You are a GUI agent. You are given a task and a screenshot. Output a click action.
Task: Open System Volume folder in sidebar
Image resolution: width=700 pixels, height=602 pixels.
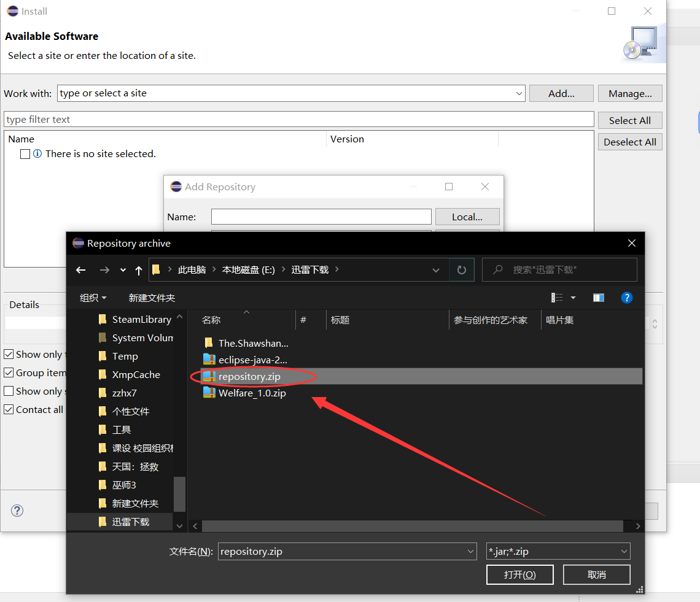(136, 338)
